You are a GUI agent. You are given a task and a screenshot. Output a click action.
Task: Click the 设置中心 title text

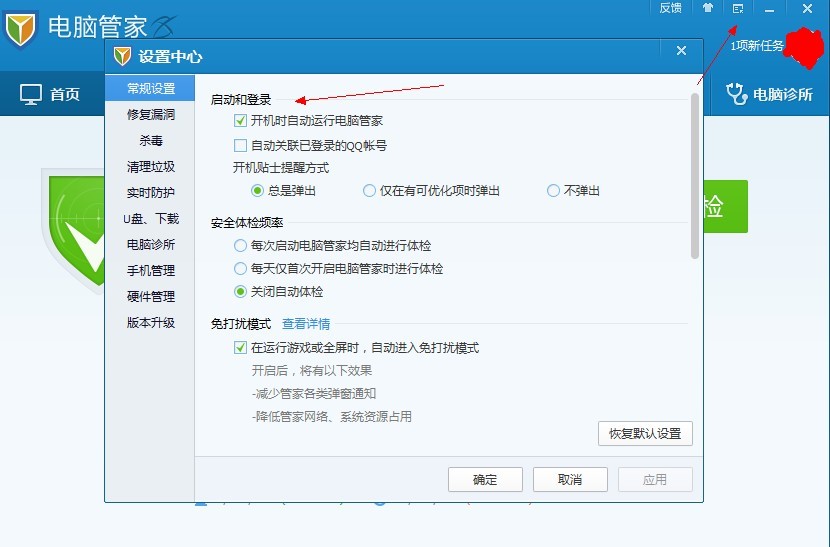pos(170,57)
